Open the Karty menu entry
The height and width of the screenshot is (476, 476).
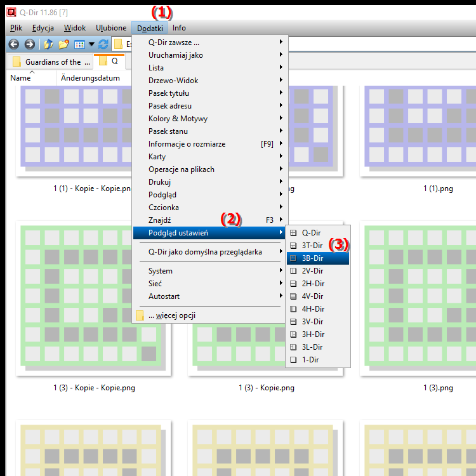point(210,157)
